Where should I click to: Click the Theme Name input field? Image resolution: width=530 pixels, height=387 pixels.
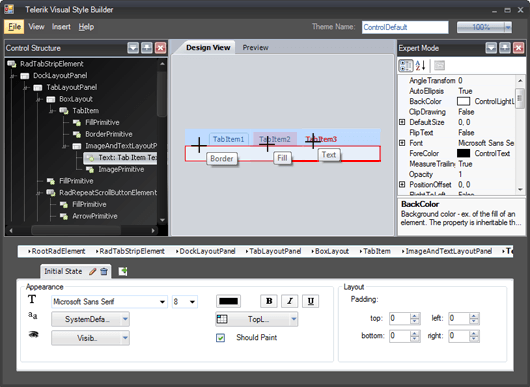[x=405, y=27]
